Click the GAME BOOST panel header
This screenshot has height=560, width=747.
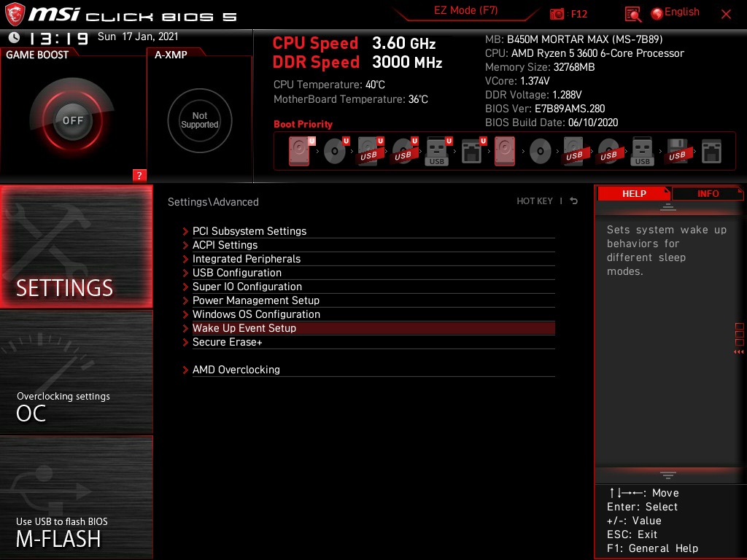37,55
